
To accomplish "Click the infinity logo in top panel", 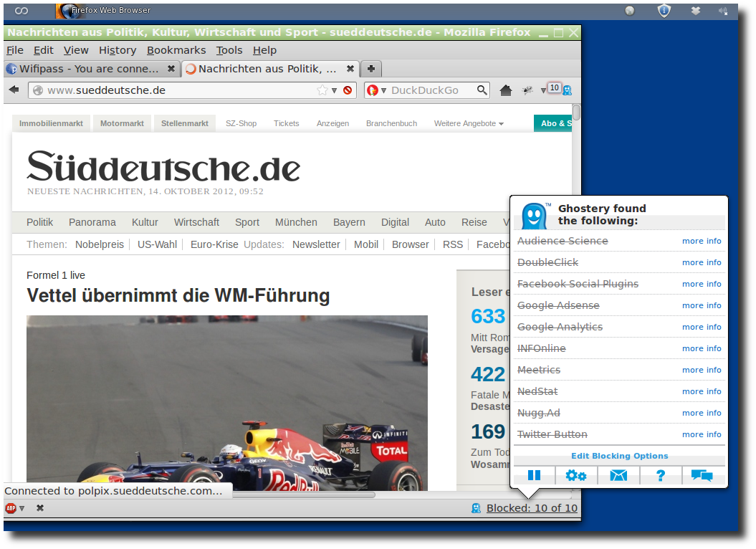I will tap(21, 11).
